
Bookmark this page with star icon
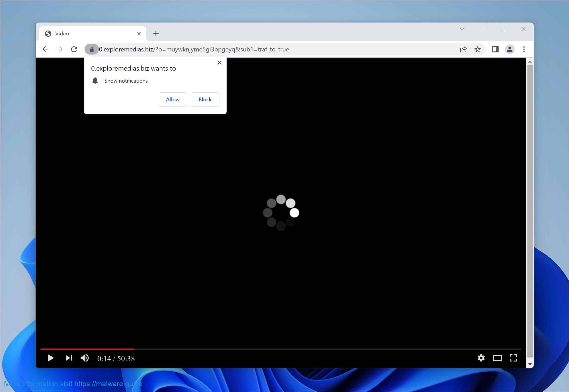tap(477, 49)
